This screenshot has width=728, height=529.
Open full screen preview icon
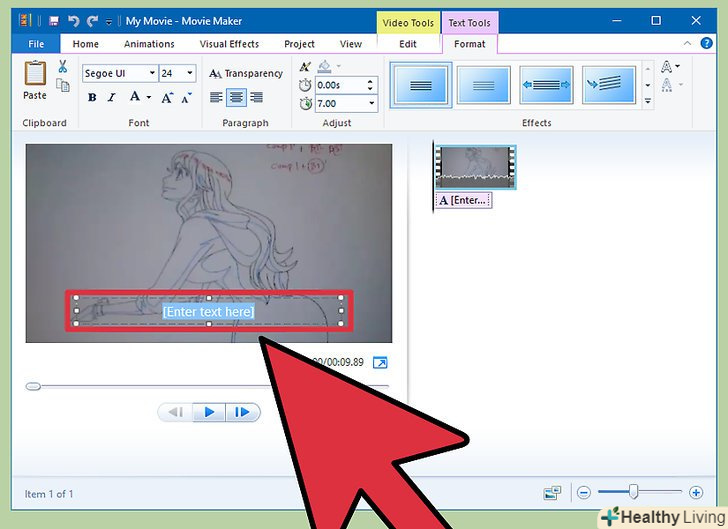pyautogui.click(x=380, y=362)
